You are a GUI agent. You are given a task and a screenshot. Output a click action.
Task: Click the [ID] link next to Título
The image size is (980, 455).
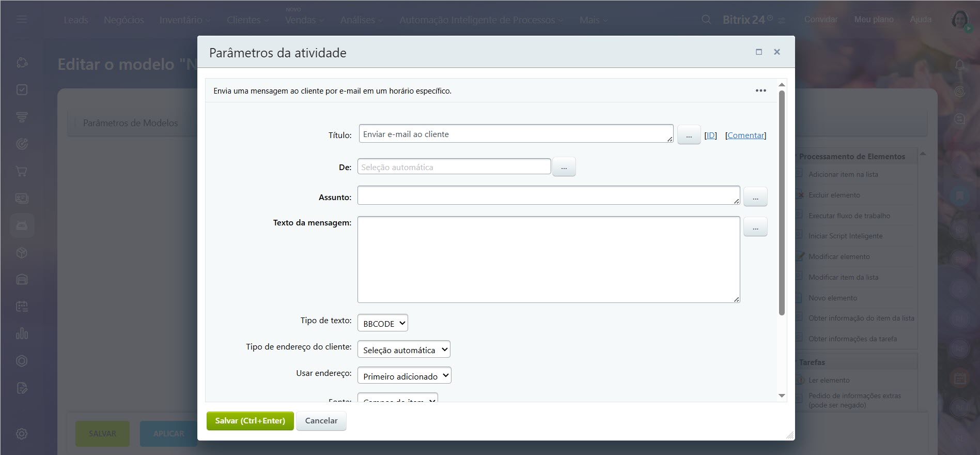tap(710, 135)
